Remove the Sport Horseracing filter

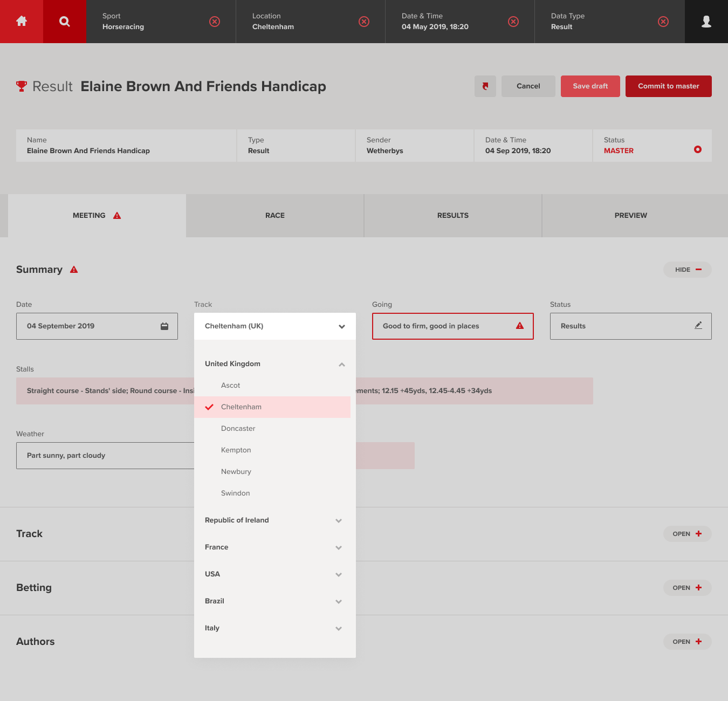coord(215,22)
